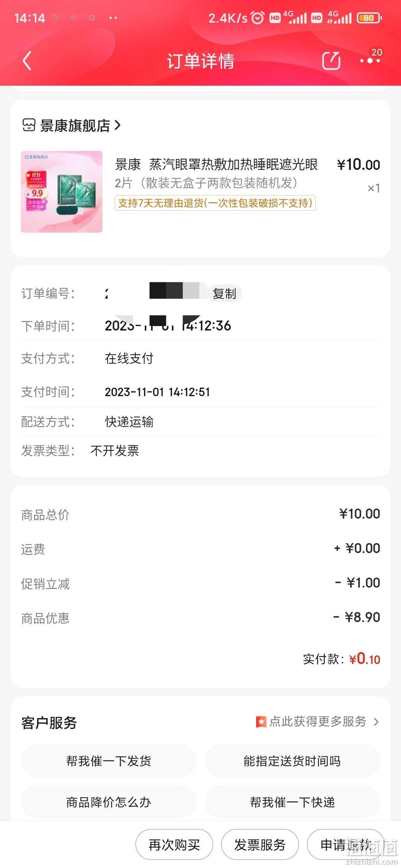Copy the order number with 复制
401x868 pixels.
pos(225,293)
